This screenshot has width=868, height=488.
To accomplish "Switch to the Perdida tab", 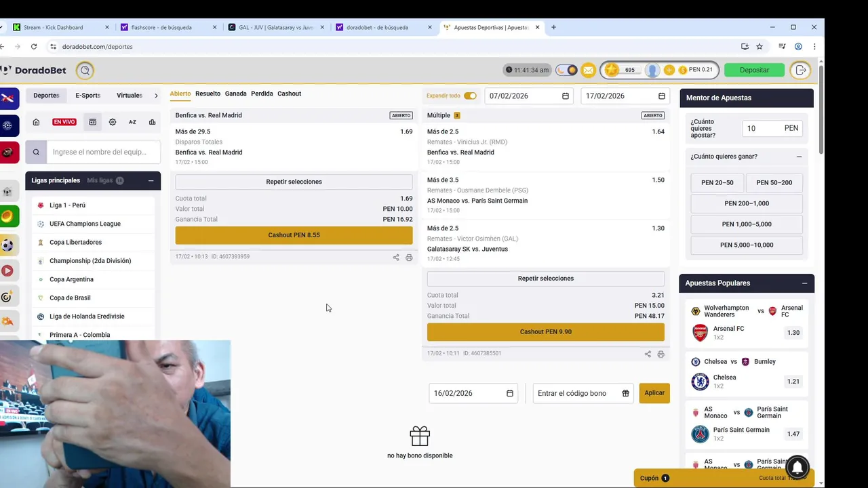I will point(262,94).
